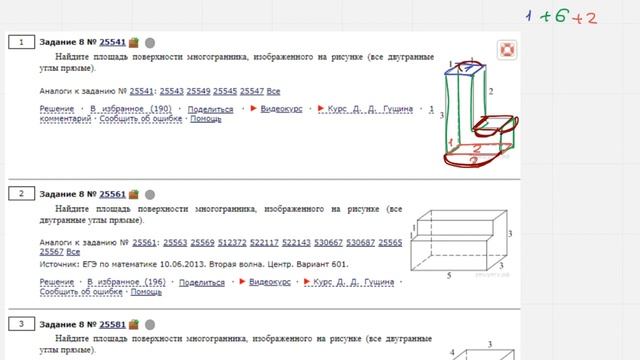The height and width of the screenshot is (360, 640).
Task: Open task number 25561 from its heading
Action: (112, 194)
